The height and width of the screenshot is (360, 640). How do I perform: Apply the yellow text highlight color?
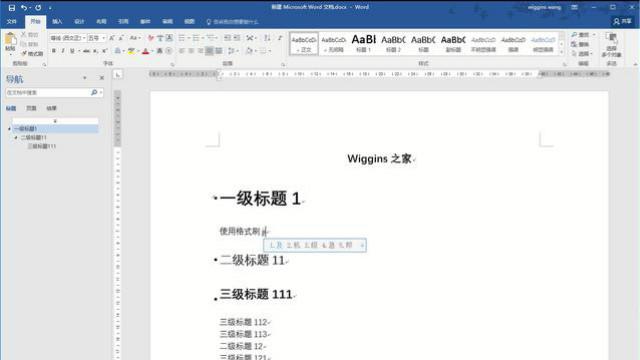[x=131, y=51]
